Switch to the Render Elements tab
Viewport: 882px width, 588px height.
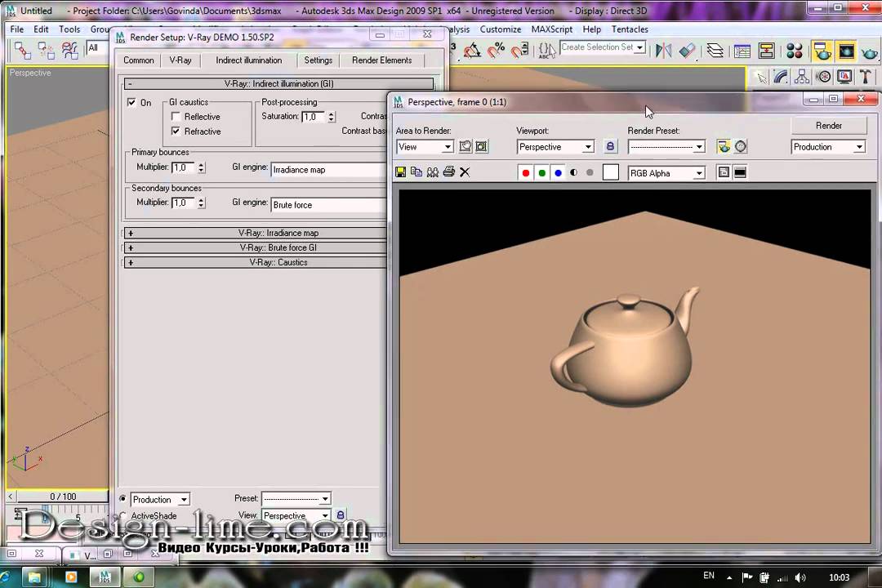coord(382,60)
